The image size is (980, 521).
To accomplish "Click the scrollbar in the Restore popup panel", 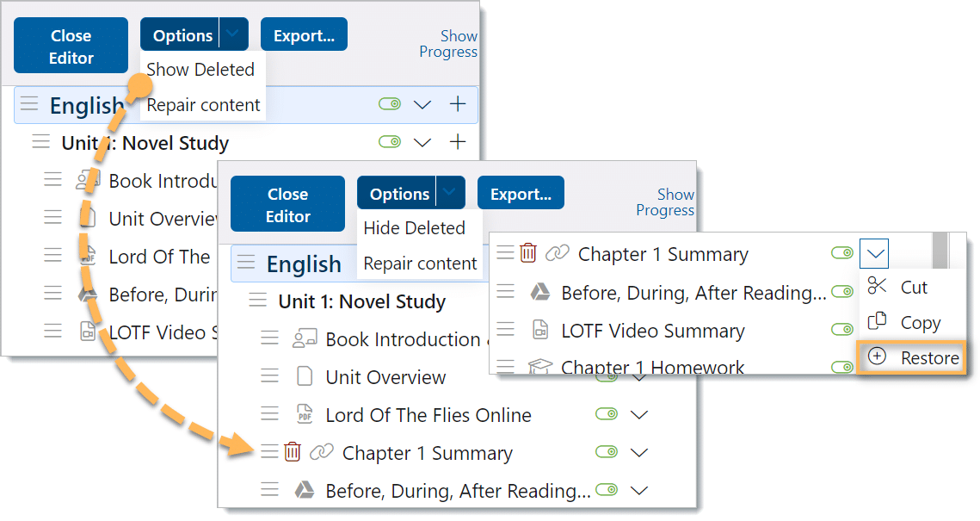I will [939, 250].
